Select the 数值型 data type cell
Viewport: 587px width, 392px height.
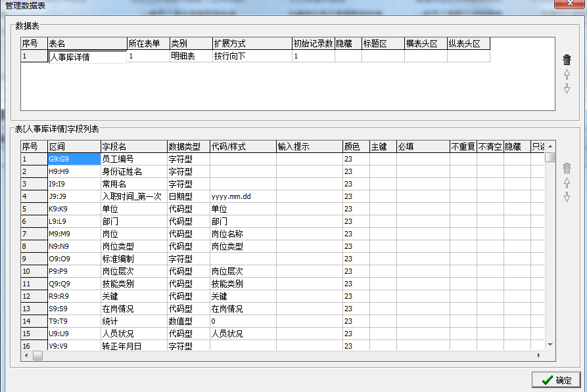(188, 321)
